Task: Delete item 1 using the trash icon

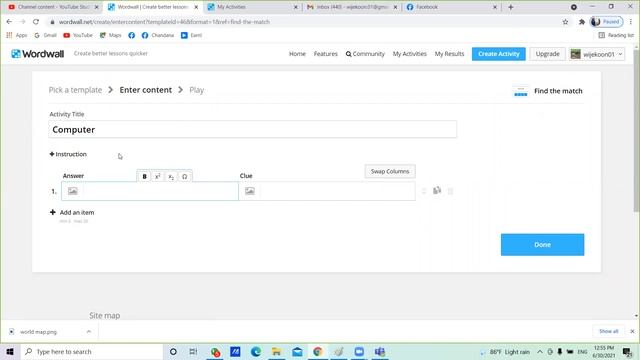Action: (451, 191)
